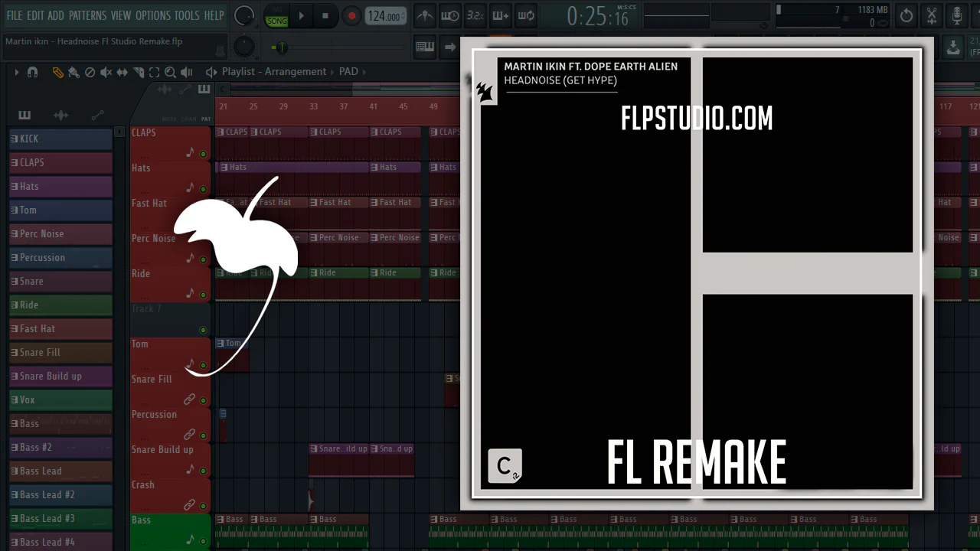Screen dimensions: 980x551
Task: Arm recording with the Record button
Action: coord(351,16)
